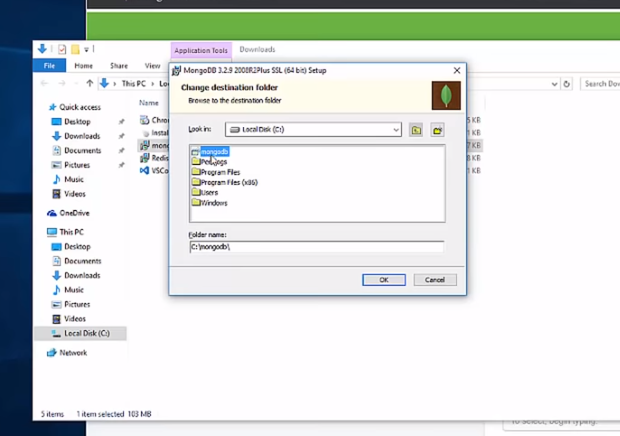Open Quick access in the sidebar
Image resolution: width=620 pixels, height=436 pixels.
click(x=75, y=107)
